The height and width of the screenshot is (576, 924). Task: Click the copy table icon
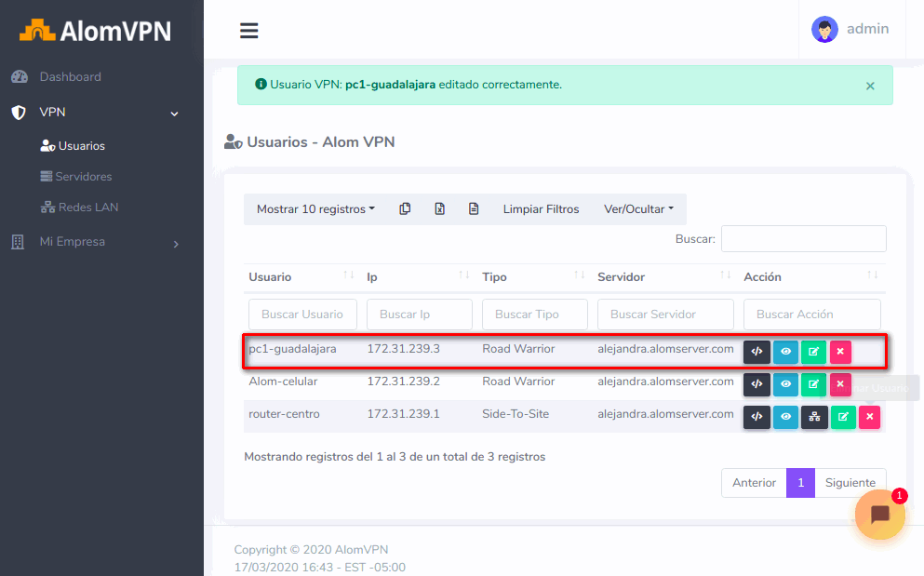click(405, 209)
